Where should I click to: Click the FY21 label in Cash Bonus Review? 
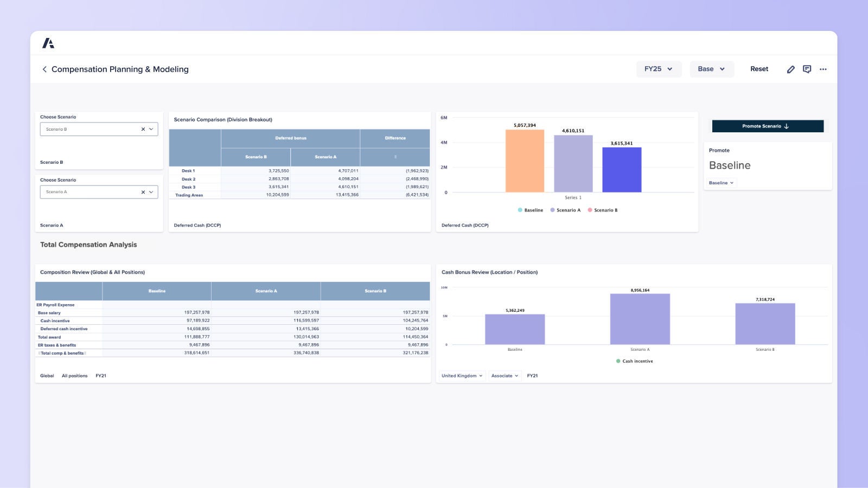[533, 375]
